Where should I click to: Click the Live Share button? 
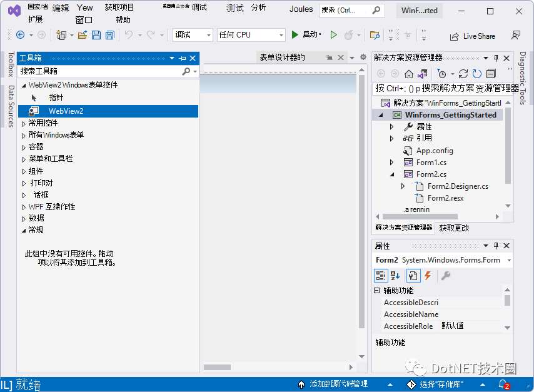pyautogui.click(x=473, y=36)
